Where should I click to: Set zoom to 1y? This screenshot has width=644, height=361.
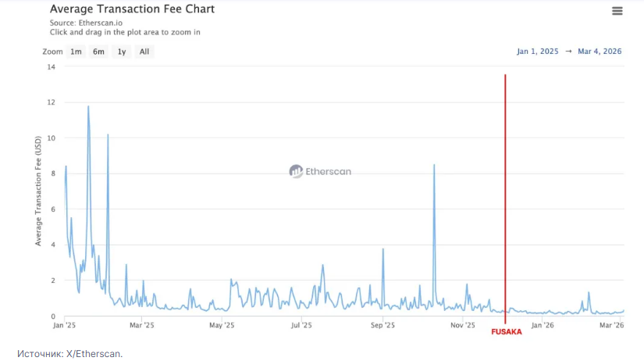pos(122,52)
